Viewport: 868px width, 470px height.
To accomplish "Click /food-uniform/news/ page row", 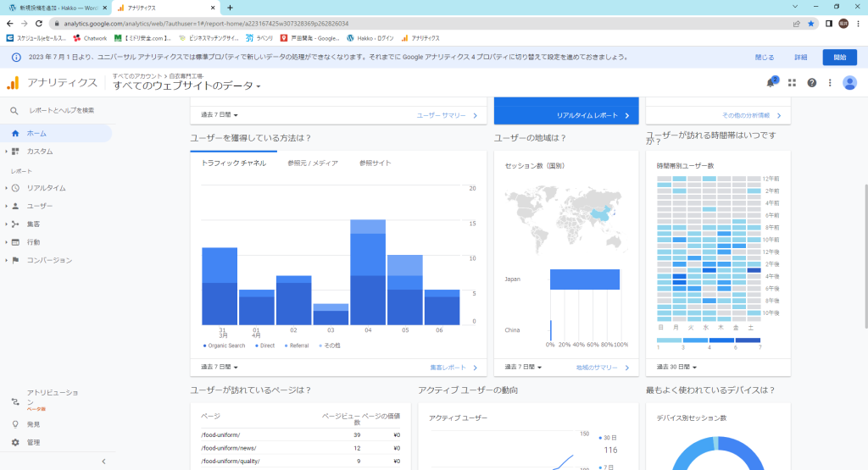I will pos(301,449).
